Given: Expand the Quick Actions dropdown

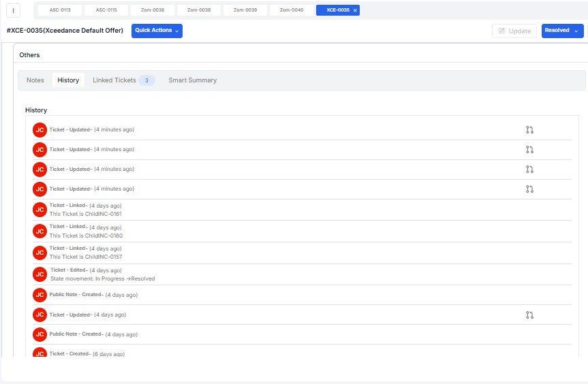Looking at the screenshot, I should pyautogui.click(x=157, y=31).
